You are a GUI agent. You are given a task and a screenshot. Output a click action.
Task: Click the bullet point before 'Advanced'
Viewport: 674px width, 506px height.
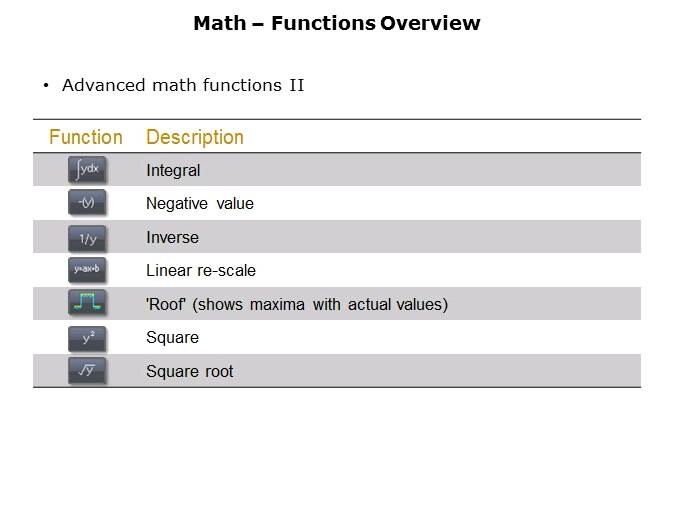click(46, 86)
